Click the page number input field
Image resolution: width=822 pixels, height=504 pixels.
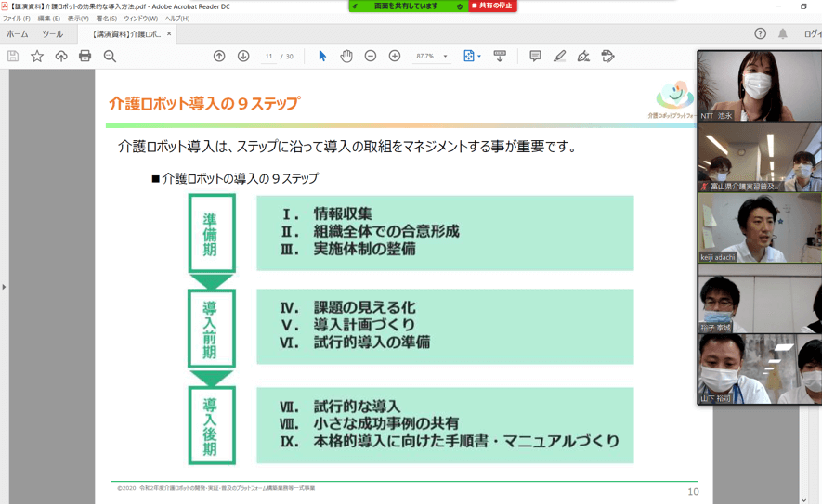268,57
